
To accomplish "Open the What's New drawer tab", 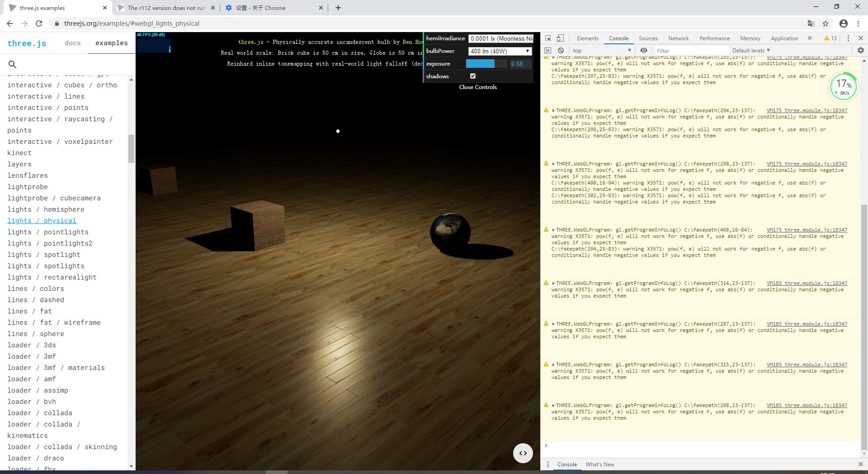I will [600, 465].
